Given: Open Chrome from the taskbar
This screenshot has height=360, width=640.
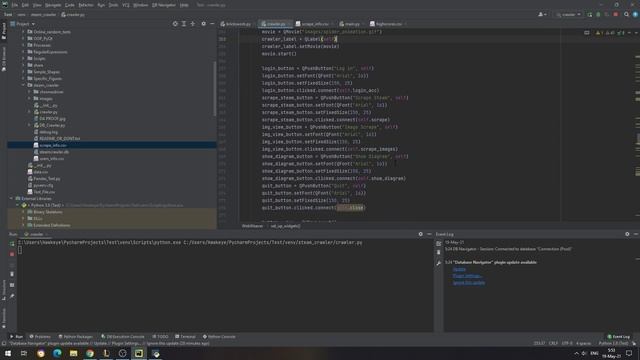Looking at the screenshot, I should [x=90, y=353].
